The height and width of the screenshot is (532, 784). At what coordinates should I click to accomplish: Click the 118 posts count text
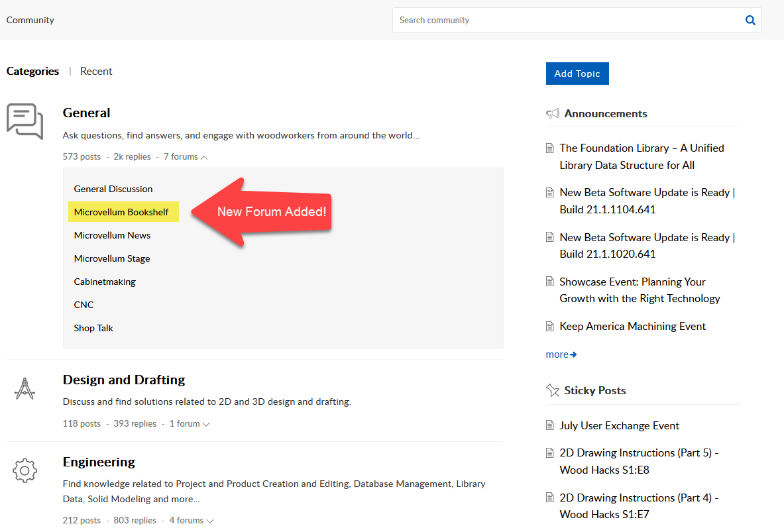click(x=82, y=424)
